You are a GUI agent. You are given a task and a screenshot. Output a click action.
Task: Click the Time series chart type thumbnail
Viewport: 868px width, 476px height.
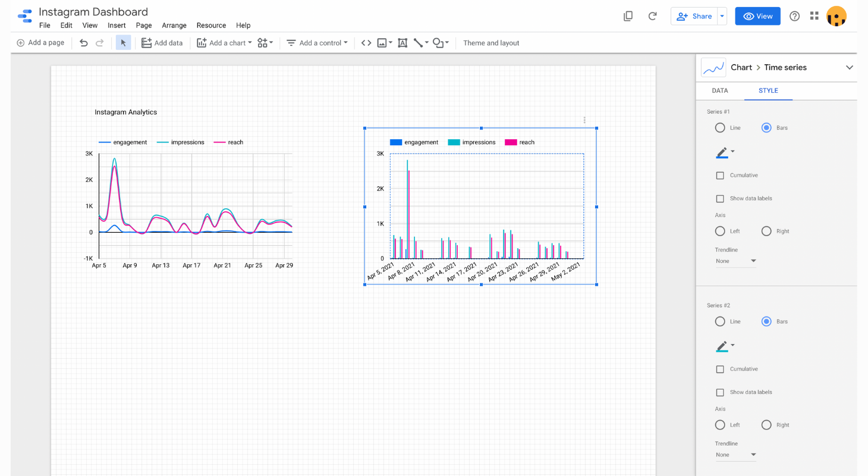(x=713, y=67)
